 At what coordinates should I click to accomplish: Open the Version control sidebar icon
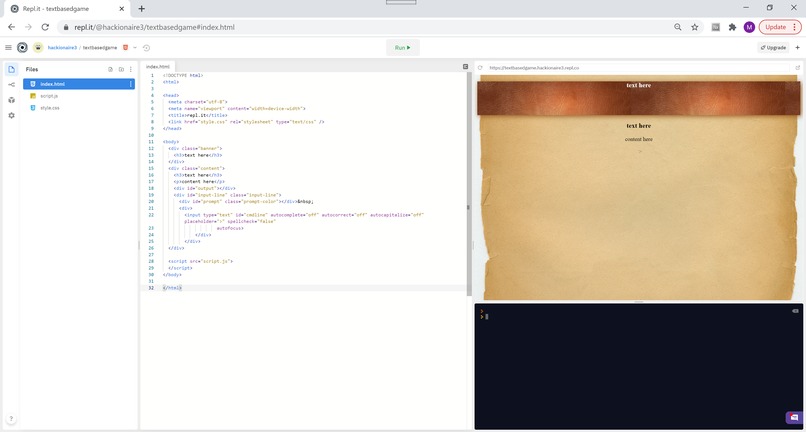coord(11,85)
